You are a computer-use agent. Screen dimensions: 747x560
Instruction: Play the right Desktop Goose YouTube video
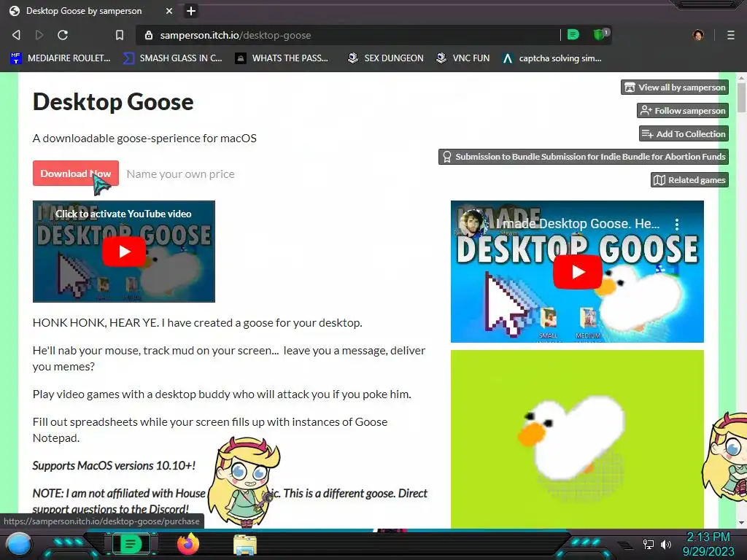(x=577, y=272)
